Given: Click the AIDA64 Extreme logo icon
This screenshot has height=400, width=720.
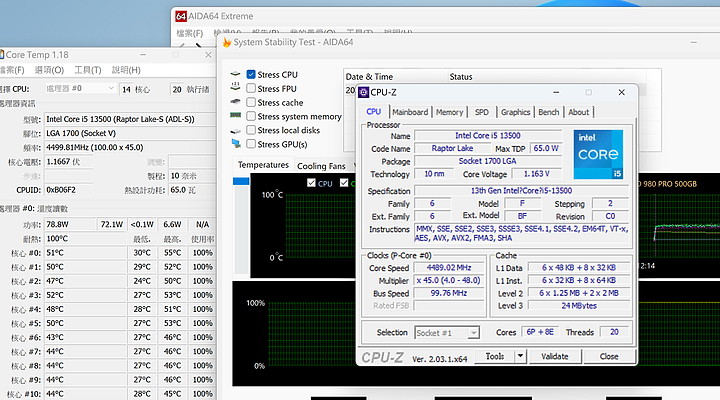Looking at the screenshot, I should click(x=181, y=17).
